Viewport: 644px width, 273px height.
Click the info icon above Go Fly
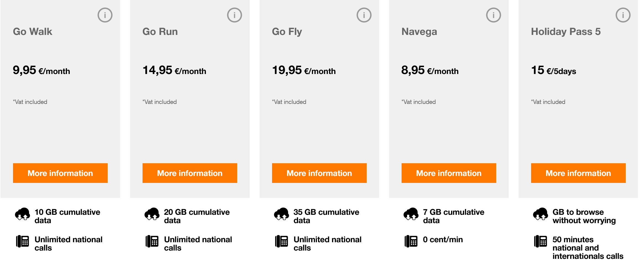[363, 15]
